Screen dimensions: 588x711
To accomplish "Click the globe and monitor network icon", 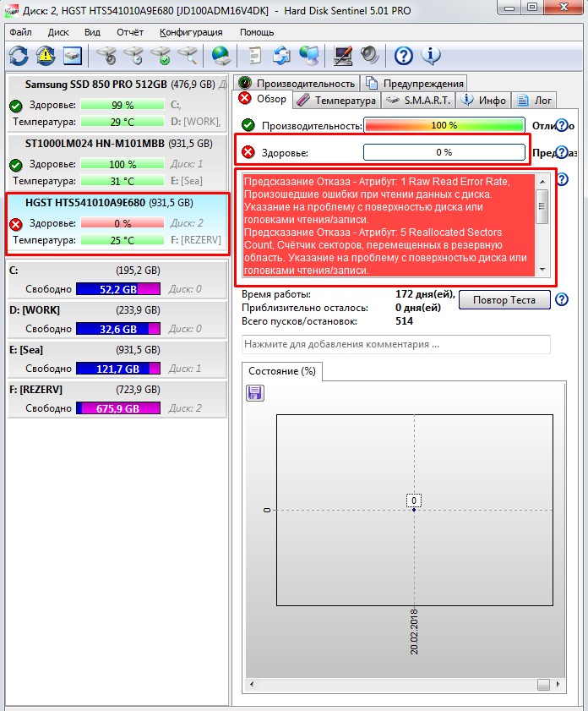I will coord(309,56).
